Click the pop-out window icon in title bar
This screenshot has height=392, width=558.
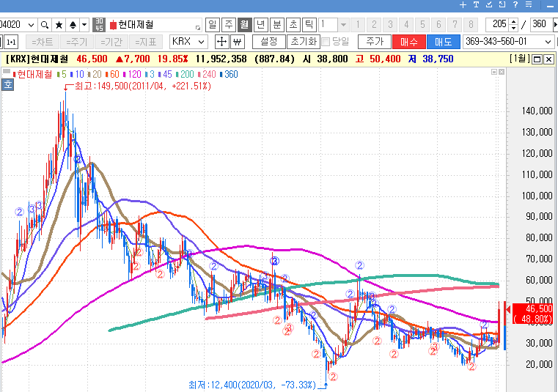click(502, 4)
